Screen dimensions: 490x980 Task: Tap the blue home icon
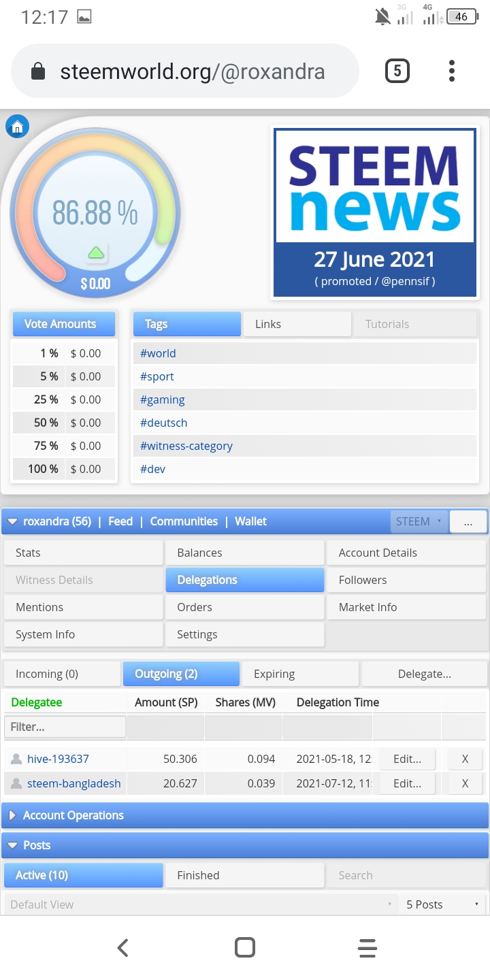point(17,127)
